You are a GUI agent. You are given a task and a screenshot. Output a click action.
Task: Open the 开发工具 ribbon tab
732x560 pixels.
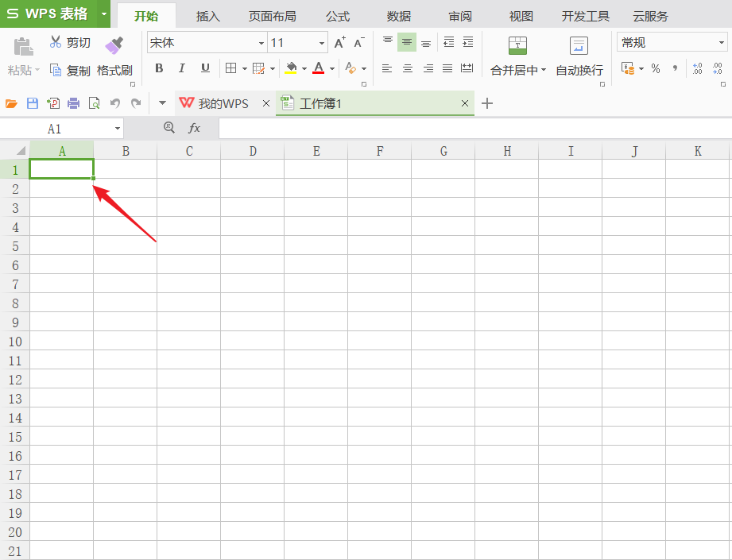tap(586, 17)
